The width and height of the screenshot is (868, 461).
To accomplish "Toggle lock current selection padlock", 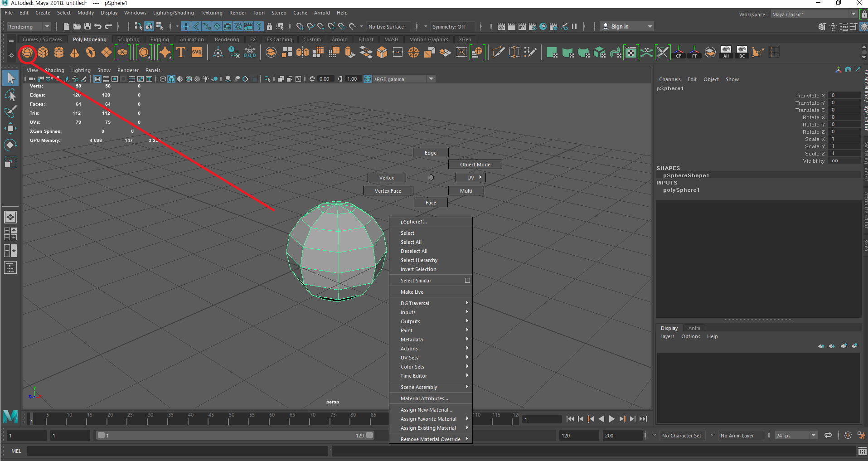I will tap(270, 27).
